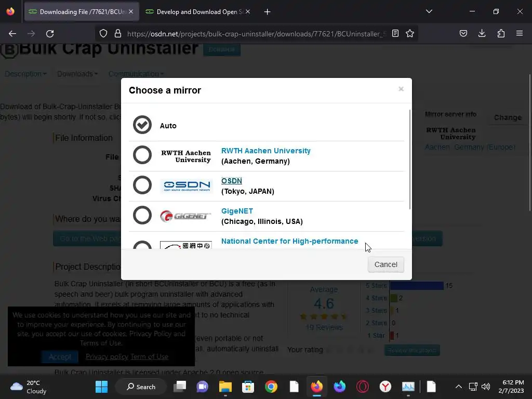Save page to Pocket
The height and width of the screenshot is (399, 532).
463,34
